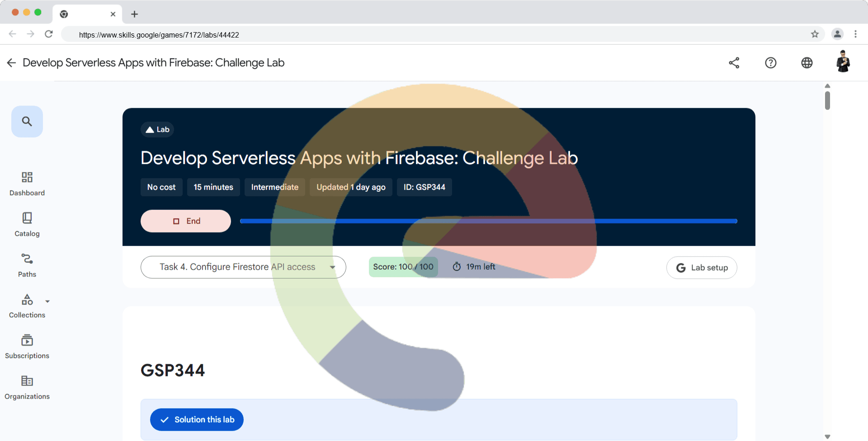Click the End lab button
The height and width of the screenshot is (441, 868).
pyautogui.click(x=186, y=221)
